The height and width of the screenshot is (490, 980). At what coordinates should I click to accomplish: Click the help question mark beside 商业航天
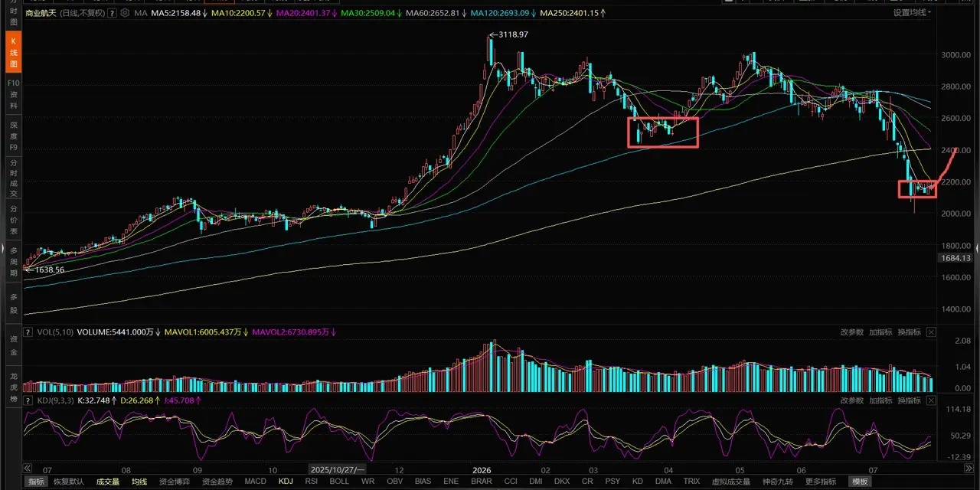tap(111, 14)
